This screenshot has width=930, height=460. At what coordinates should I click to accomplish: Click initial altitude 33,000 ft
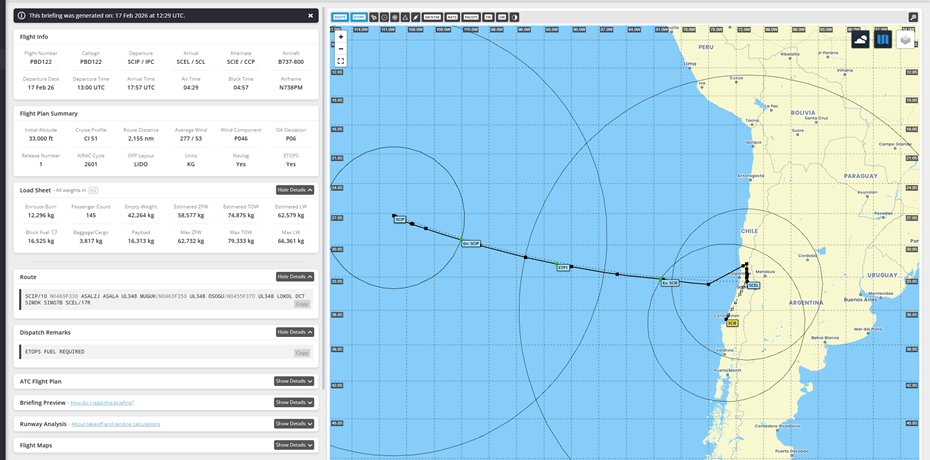(x=40, y=138)
